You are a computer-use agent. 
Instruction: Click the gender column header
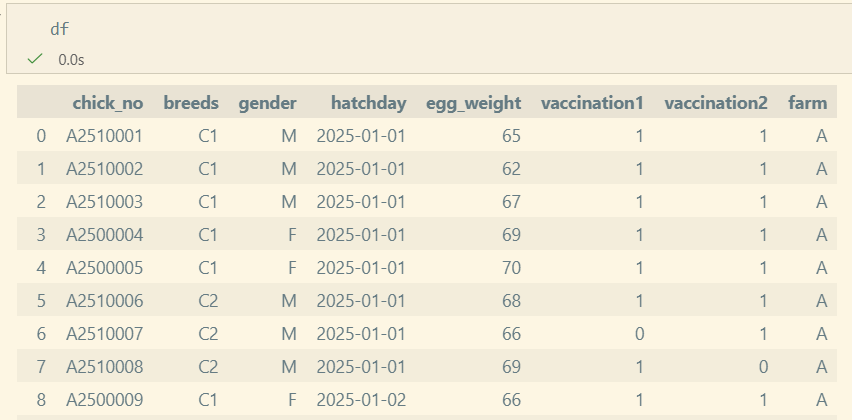click(x=267, y=103)
